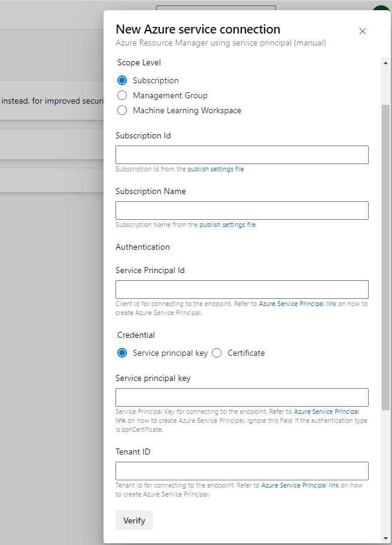Close the New Azure service connection panel

(362, 31)
